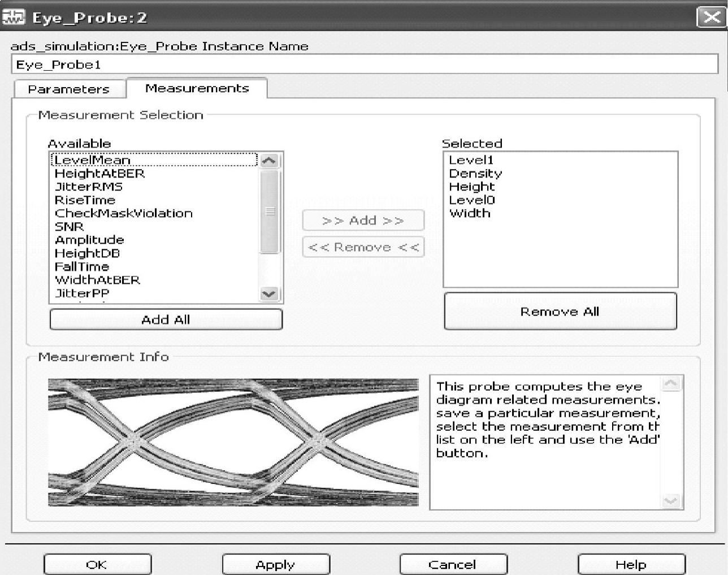Viewport: 728px width, 575px height.
Task: Grab the Available list scrollbar thumb
Action: [x=270, y=211]
